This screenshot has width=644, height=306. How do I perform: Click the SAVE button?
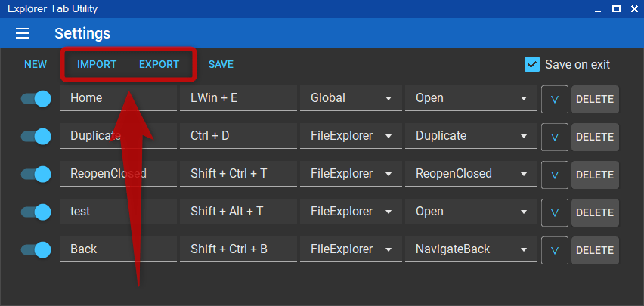click(221, 64)
